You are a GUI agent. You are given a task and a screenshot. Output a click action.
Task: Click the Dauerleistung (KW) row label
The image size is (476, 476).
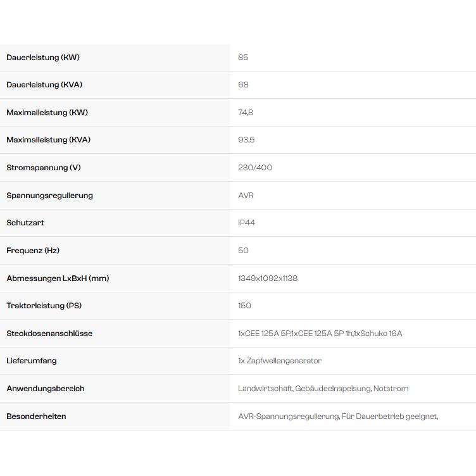tap(43, 58)
